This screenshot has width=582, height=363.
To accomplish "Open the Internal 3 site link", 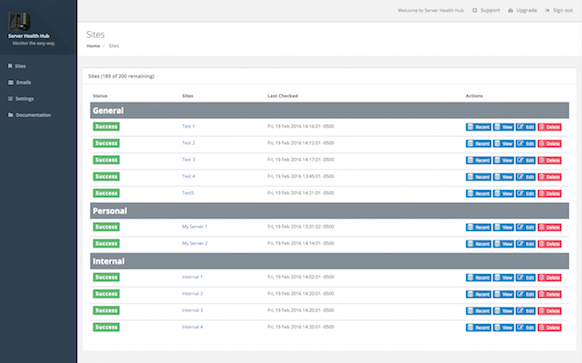I will coord(192,310).
